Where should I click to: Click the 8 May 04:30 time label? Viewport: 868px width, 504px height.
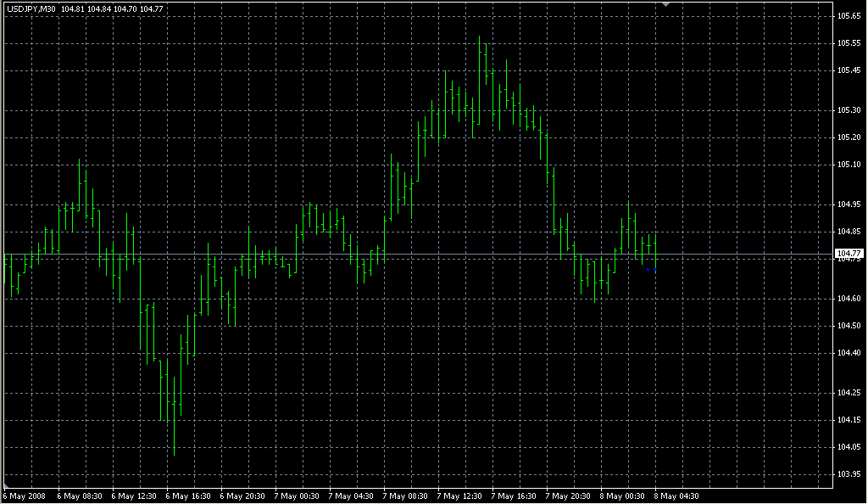coord(676,496)
